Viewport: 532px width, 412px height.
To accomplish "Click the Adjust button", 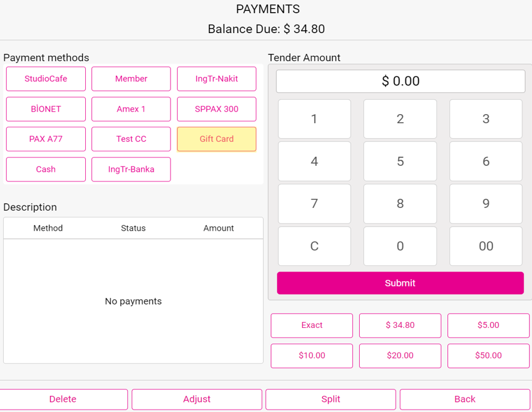I will pyautogui.click(x=197, y=399).
